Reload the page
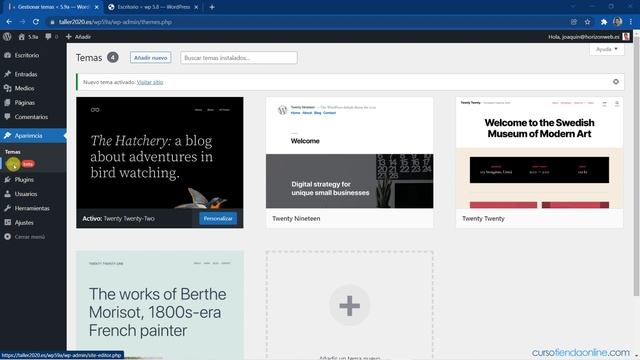 pos(36,22)
